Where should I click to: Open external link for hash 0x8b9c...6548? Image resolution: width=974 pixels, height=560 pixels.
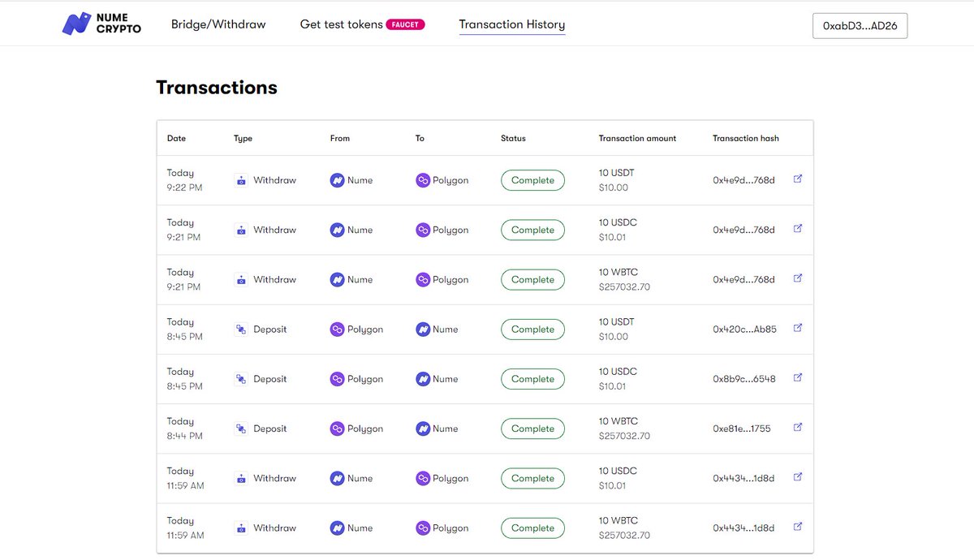pyautogui.click(x=798, y=377)
